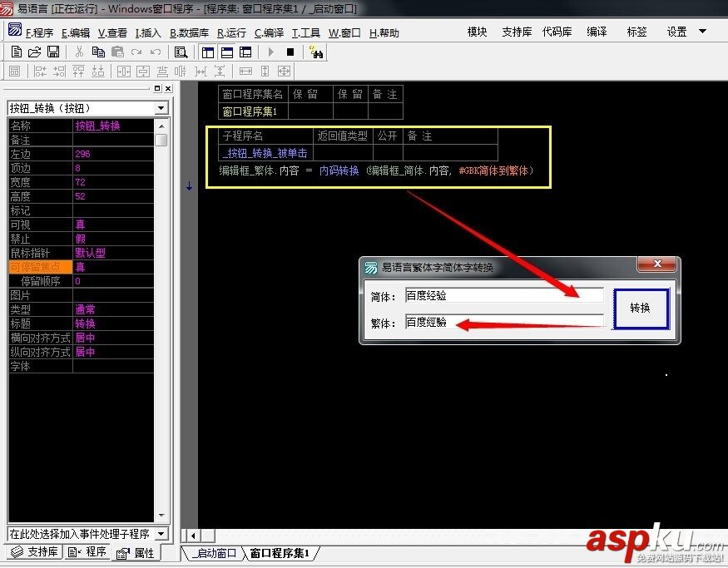
Task: Toggle the status panel layout icon
Action: [227, 52]
